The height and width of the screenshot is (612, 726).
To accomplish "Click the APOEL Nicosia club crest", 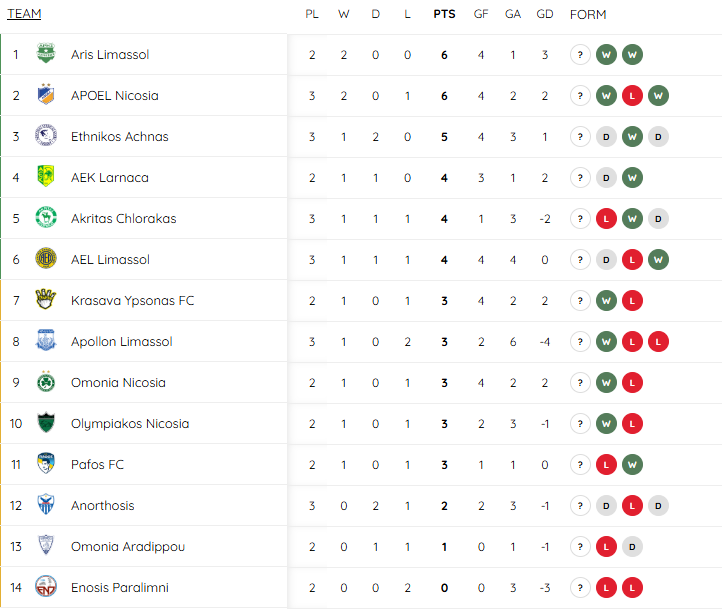I will 46,94.
